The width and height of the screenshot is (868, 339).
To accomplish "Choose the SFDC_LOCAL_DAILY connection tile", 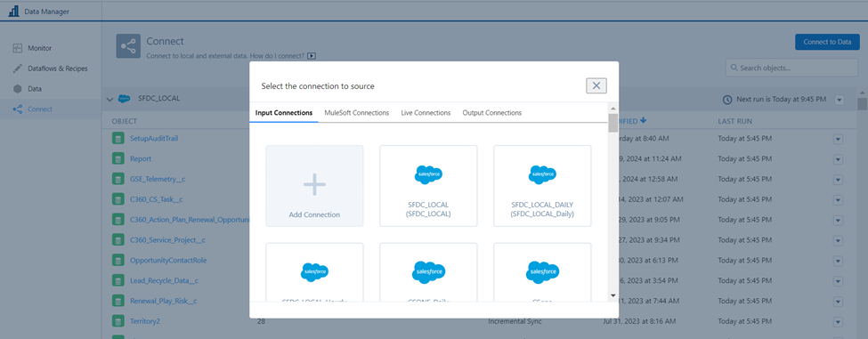I will point(542,186).
